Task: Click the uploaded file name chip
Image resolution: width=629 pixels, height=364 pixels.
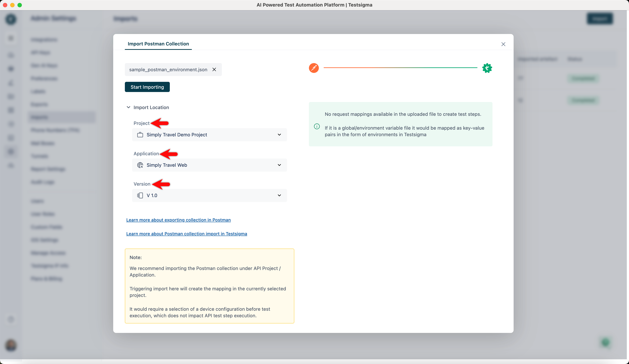Action: (168, 70)
